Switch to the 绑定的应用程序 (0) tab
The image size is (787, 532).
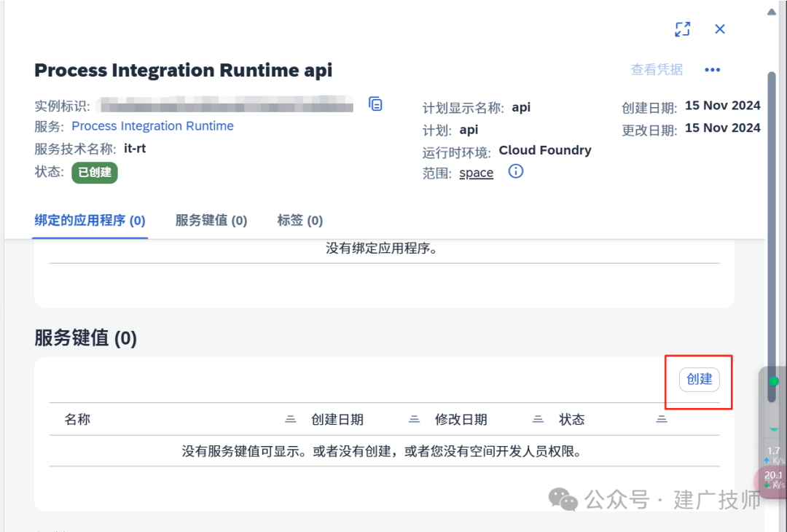click(x=90, y=220)
